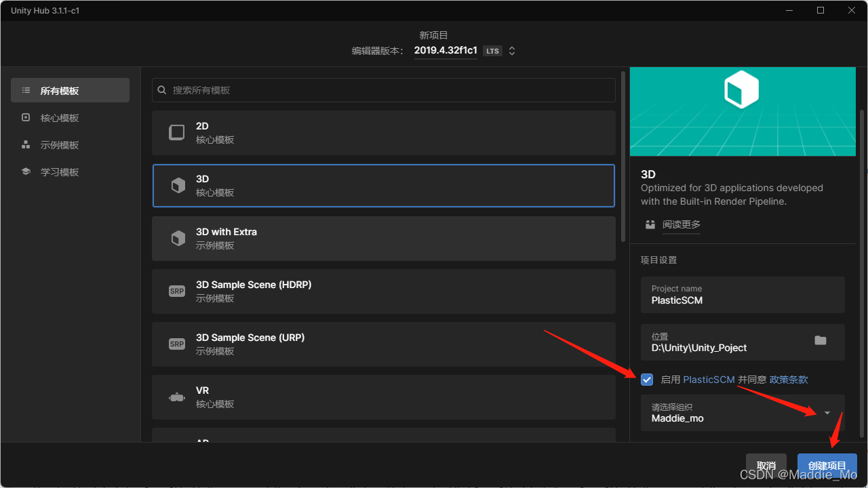Focus the 搜索所有模板 search field
This screenshot has width=868, height=488.
(x=384, y=90)
